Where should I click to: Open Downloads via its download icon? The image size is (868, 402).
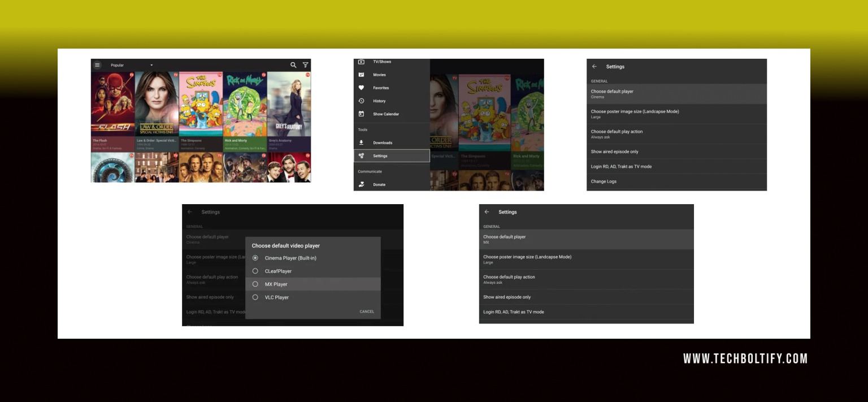[361, 142]
